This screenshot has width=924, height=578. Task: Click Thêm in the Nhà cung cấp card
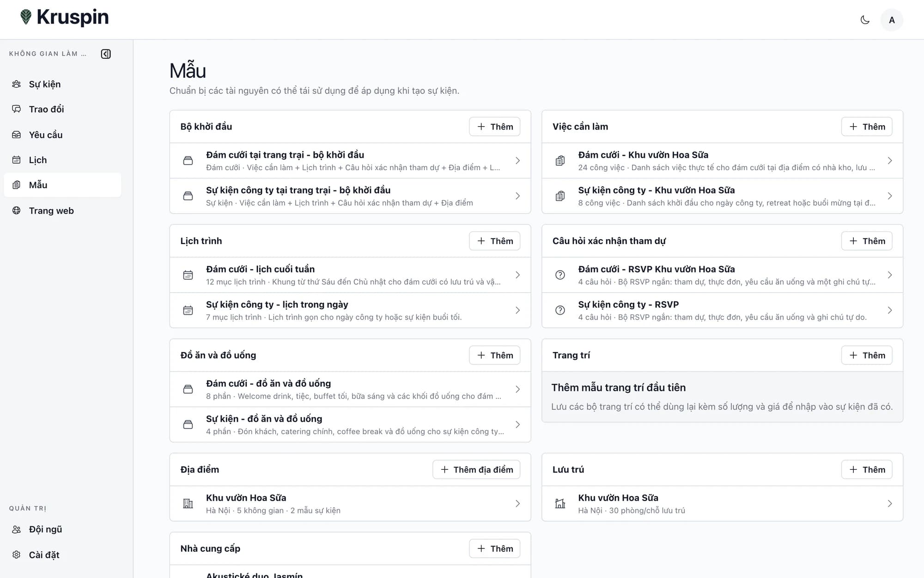coord(494,548)
